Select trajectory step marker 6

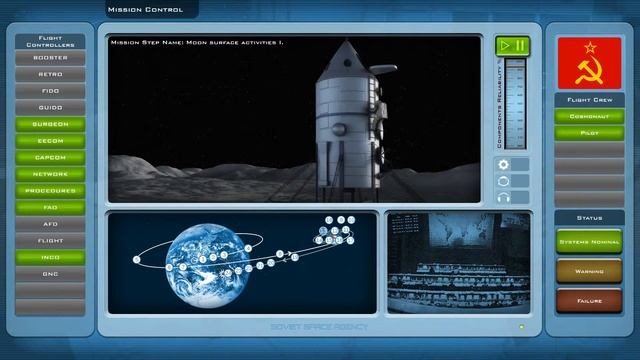[x=169, y=268]
